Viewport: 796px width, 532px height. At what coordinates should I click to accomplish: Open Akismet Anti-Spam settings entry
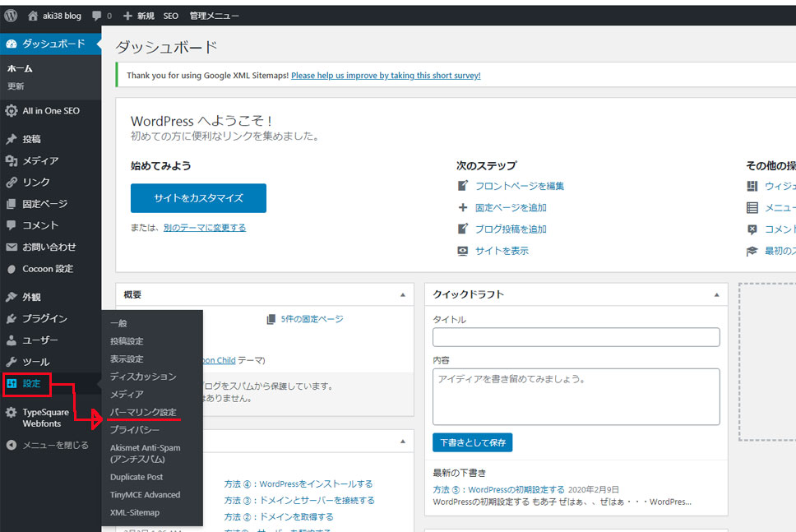[x=146, y=453]
